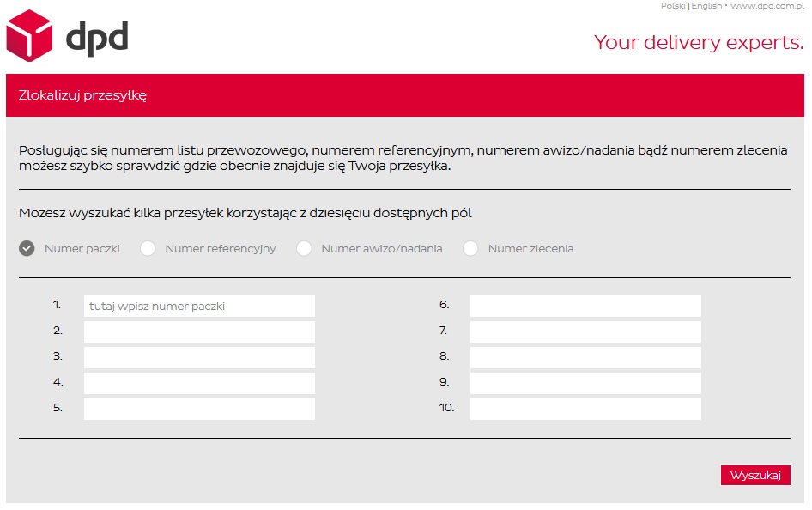Focus parcel number input field 1
Image resolution: width=812 pixels, height=510 pixels.
[199, 306]
